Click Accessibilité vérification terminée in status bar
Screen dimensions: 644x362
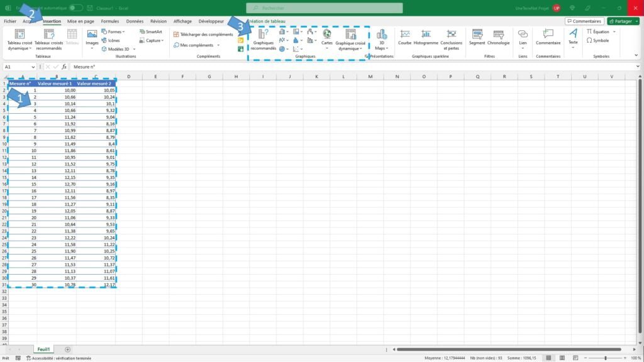click(x=58, y=358)
